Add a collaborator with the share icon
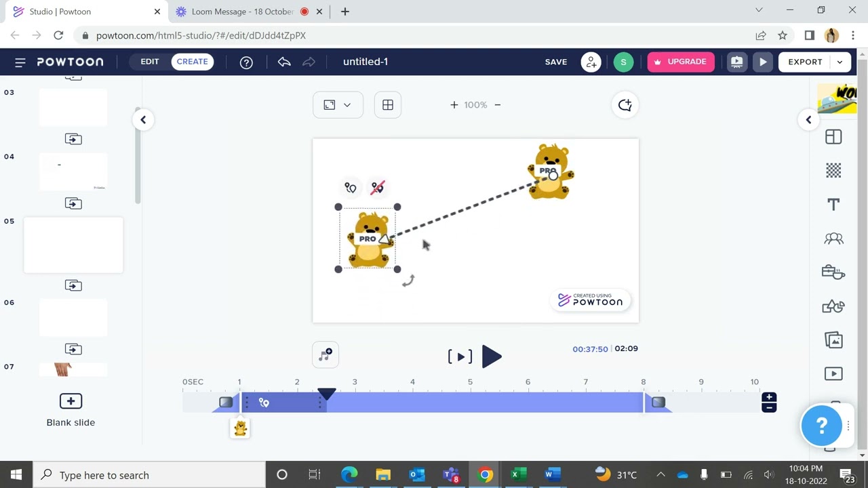 coord(591,62)
